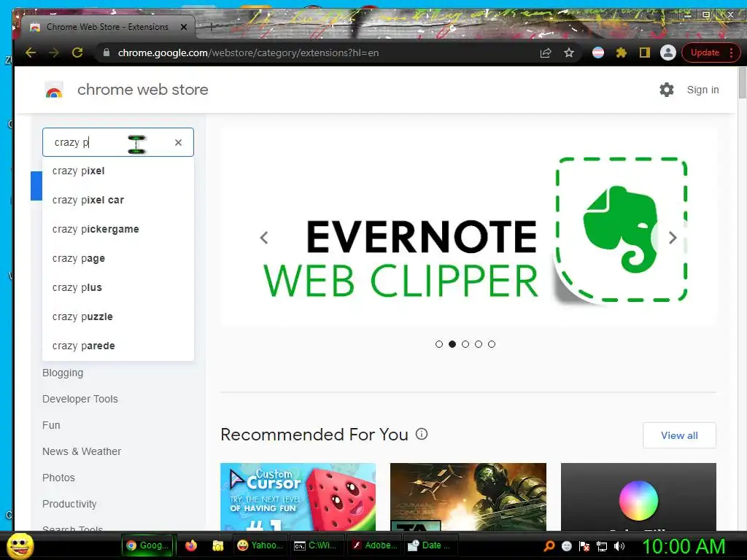Choose the 'crazy plus' suggestion

point(118,287)
